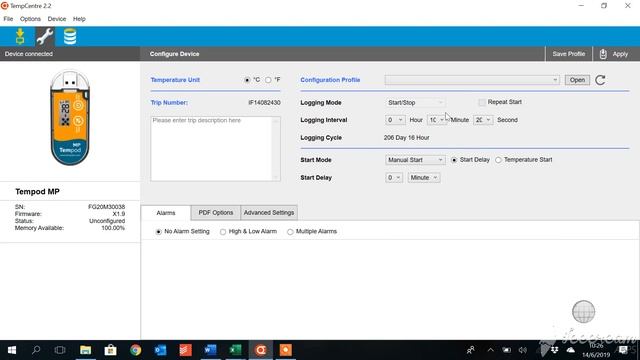
Task: Click the firmware version X1.9
Action: [x=119, y=214]
